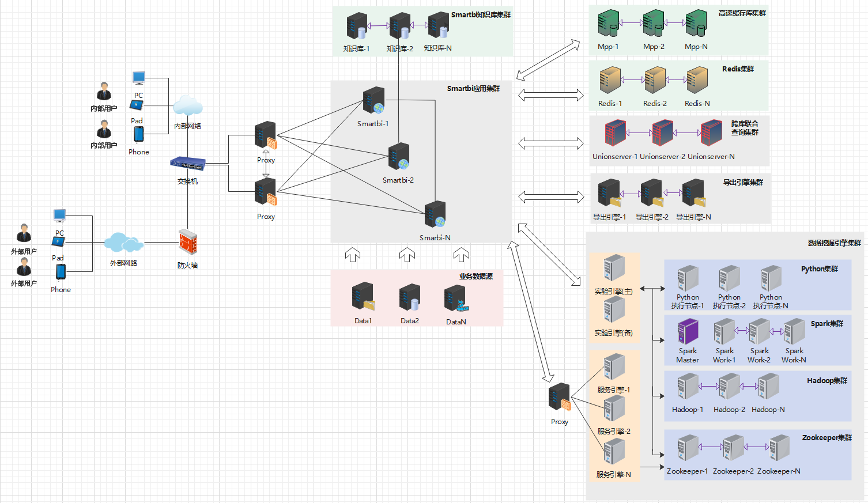Image resolution: width=868 pixels, height=503 pixels.
Task: Click the 知识库-2 database server icon
Action: [399, 27]
